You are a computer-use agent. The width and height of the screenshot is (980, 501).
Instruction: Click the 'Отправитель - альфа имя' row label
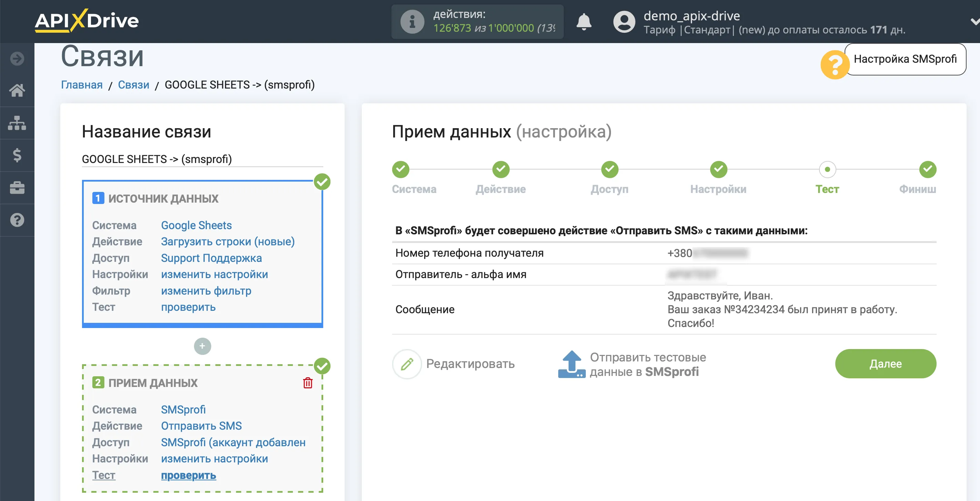click(x=460, y=274)
